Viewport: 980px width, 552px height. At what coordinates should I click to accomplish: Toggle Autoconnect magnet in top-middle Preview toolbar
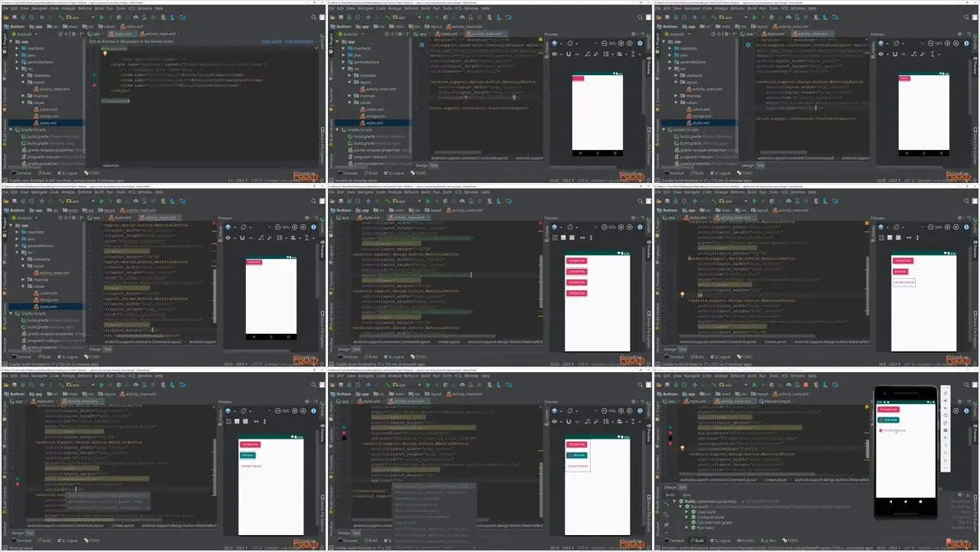point(569,54)
